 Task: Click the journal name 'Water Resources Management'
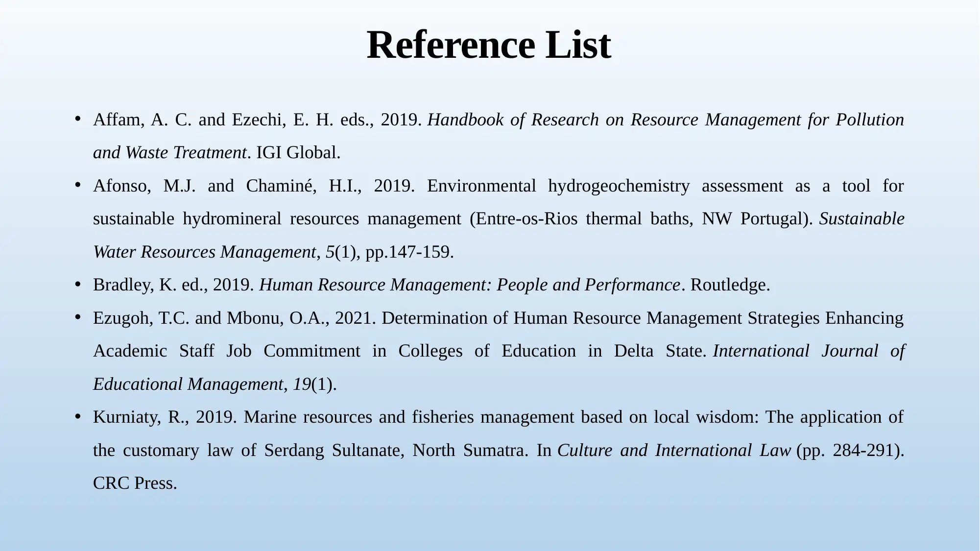pyautogui.click(x=204, y=252)
